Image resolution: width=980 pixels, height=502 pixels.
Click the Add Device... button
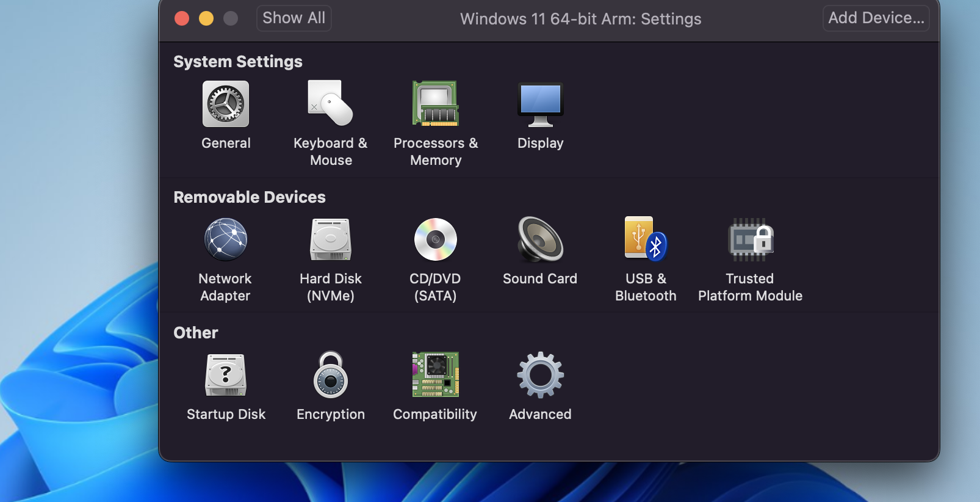pyautogui.click(x=876, y=18)
